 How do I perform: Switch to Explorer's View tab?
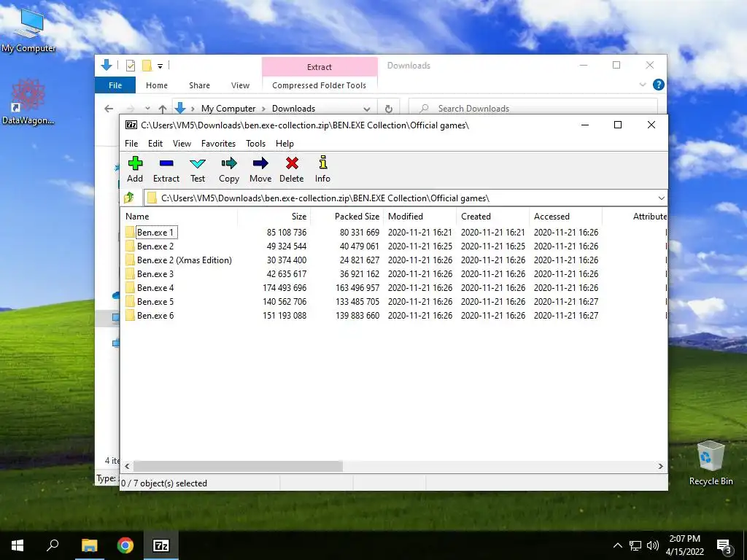point(240,85)
